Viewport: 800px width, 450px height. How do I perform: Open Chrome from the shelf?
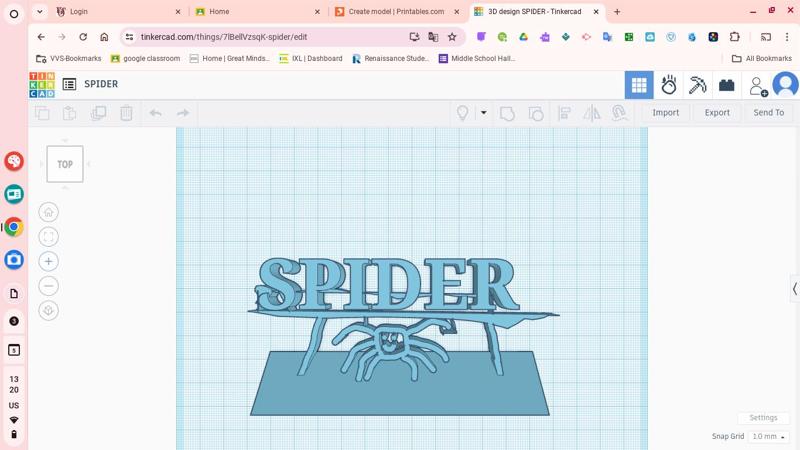coord(14,227)
